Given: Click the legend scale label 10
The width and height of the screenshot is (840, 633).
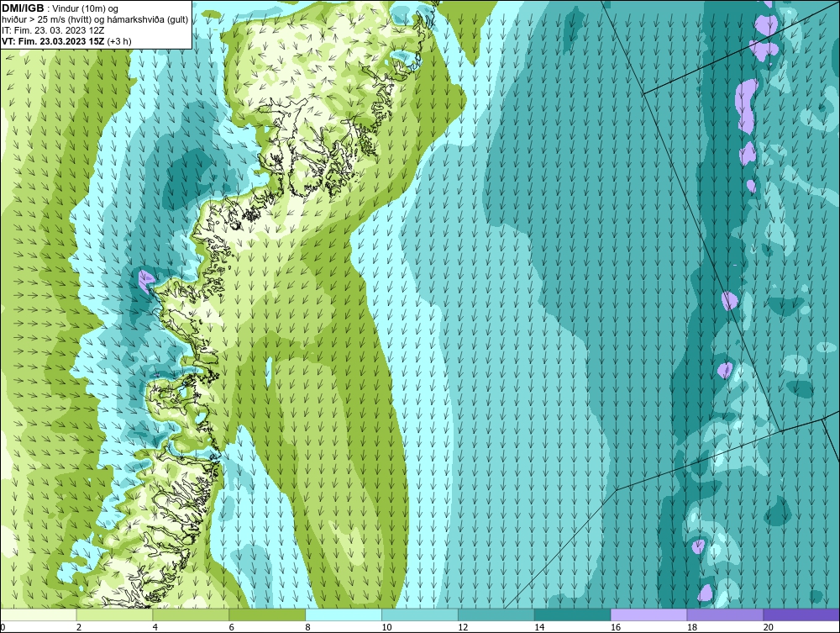Looking at the screenshot, I should 386,627.
